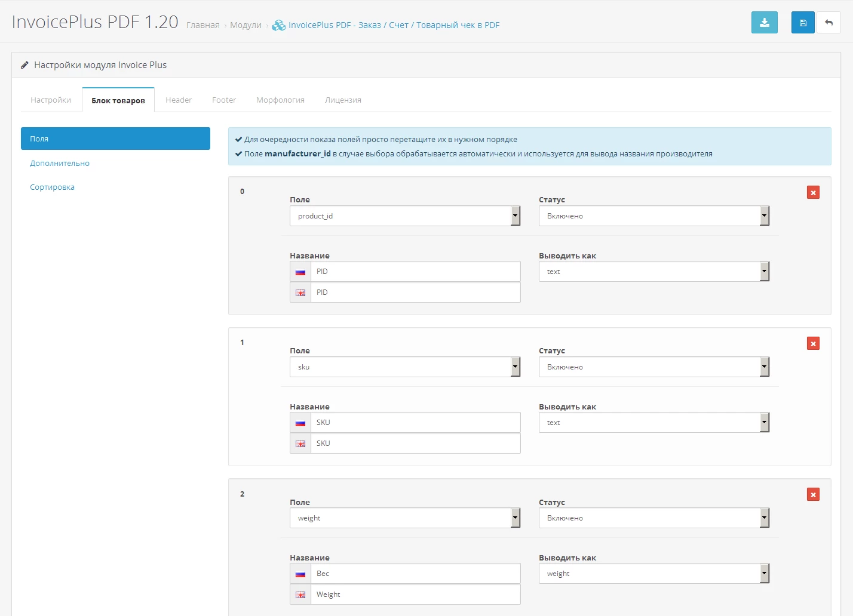Remove field block 0 with red X
The width and height of the screenshot is (853, 616).
tap(813, 192)
